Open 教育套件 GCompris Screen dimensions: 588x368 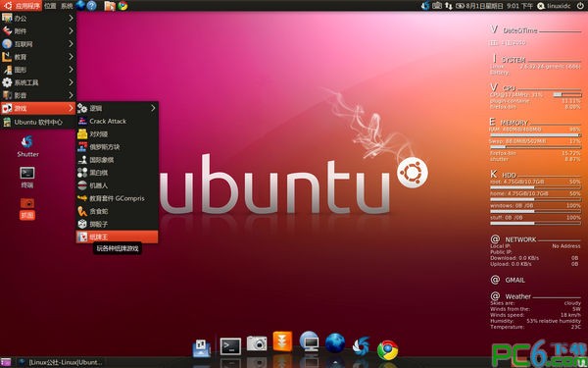[x=117, y=198]
